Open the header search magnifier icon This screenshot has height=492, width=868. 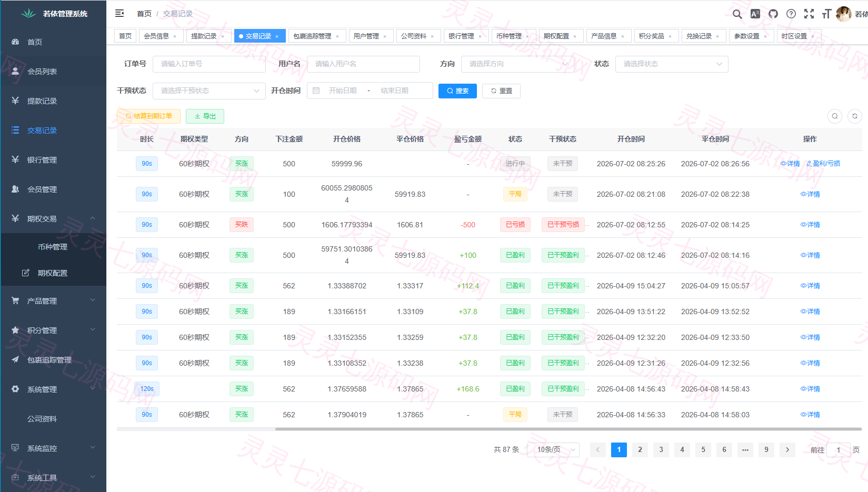pos(737,14)
